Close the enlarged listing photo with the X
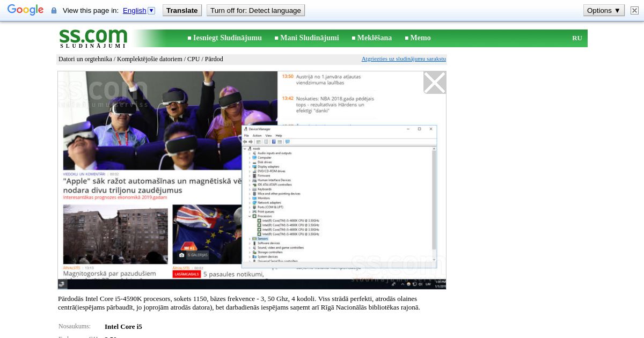 [x=435, y=83]
